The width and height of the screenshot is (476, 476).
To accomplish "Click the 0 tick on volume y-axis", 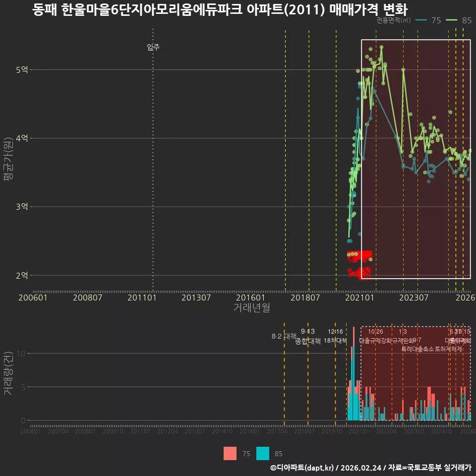I will 23,421.
